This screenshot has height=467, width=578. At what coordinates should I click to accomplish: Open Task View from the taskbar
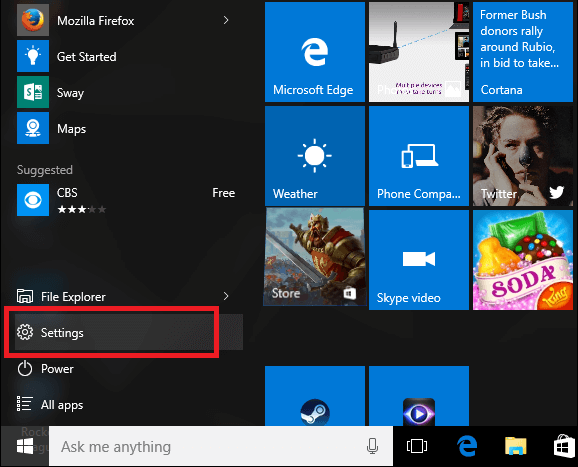tap(417, 446)
